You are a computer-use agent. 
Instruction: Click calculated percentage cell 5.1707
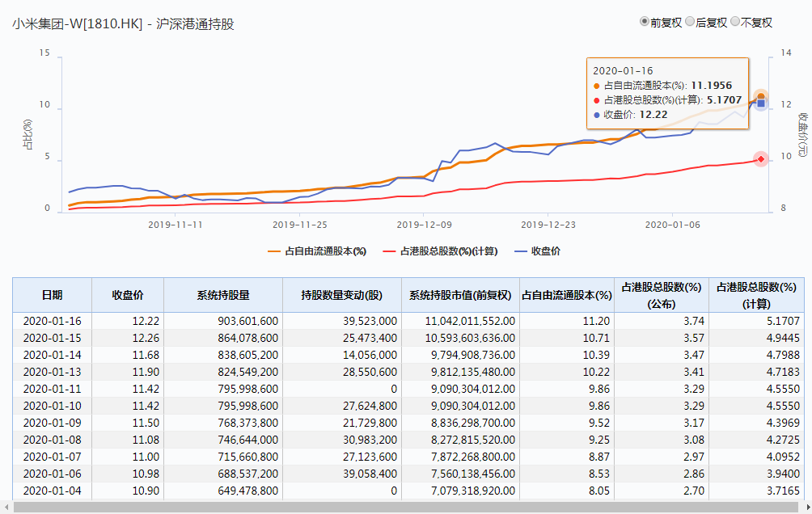784,321
